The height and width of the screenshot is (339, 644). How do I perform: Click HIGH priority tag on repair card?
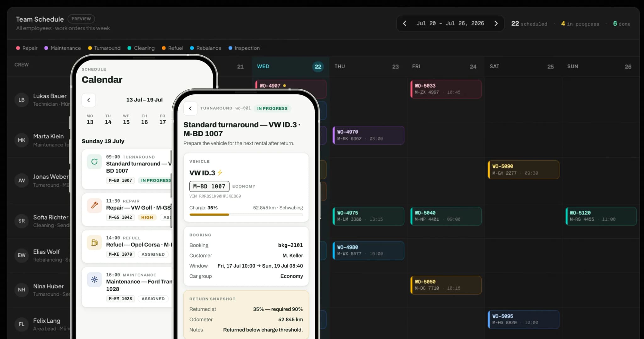click(147, 217)
